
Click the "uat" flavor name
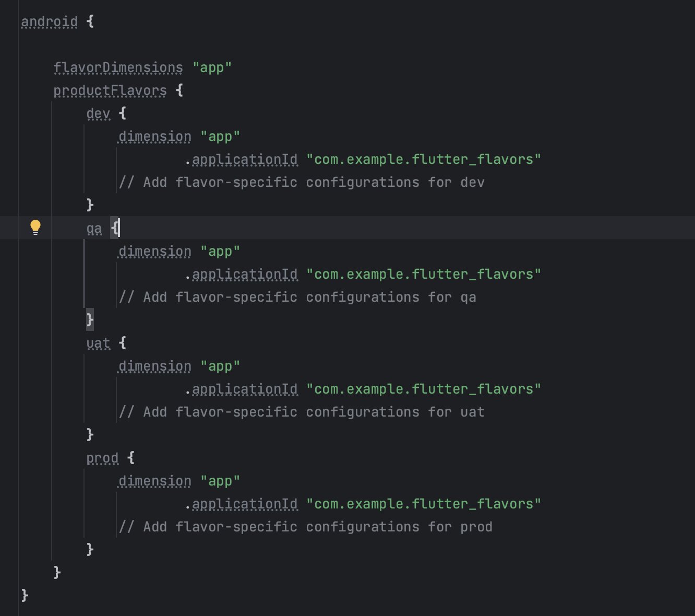coord(98,343)
